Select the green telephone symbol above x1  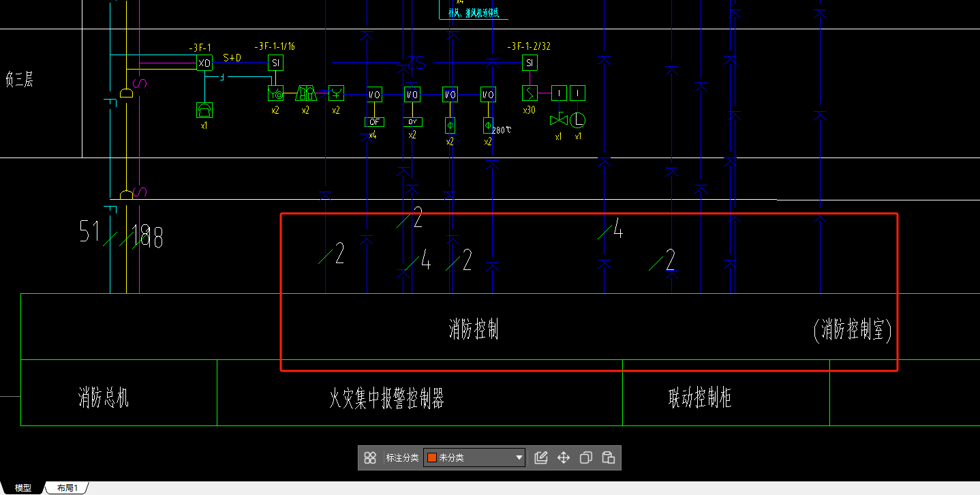204,110
